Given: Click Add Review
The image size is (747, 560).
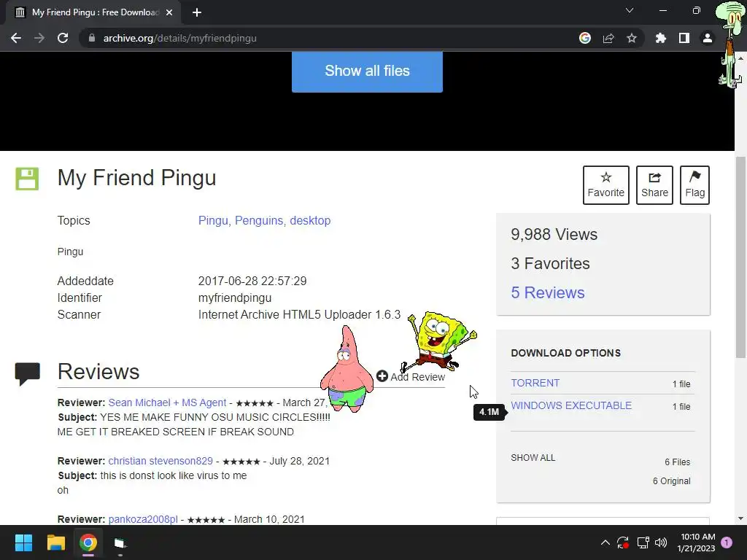Looking at the screenshot, I should [x=411, y=377].
